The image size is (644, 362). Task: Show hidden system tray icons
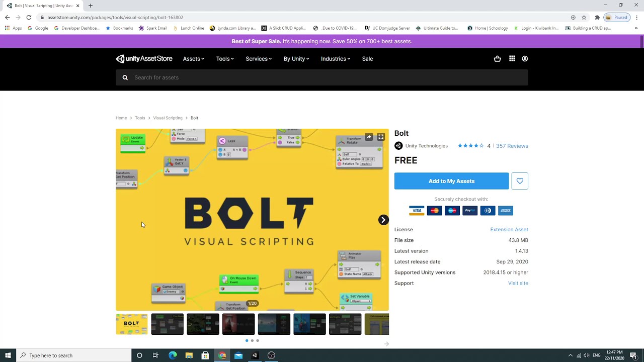tap(570, 355)
